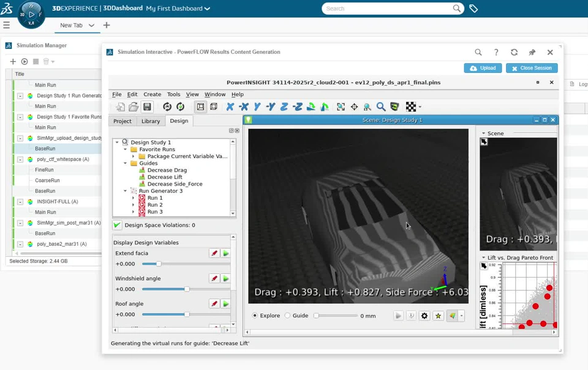The height and width of the screenshot is (370, 588).
Task: Collapse the INSIGHT-FULL (A) row
Action: (x=20, y=202)
